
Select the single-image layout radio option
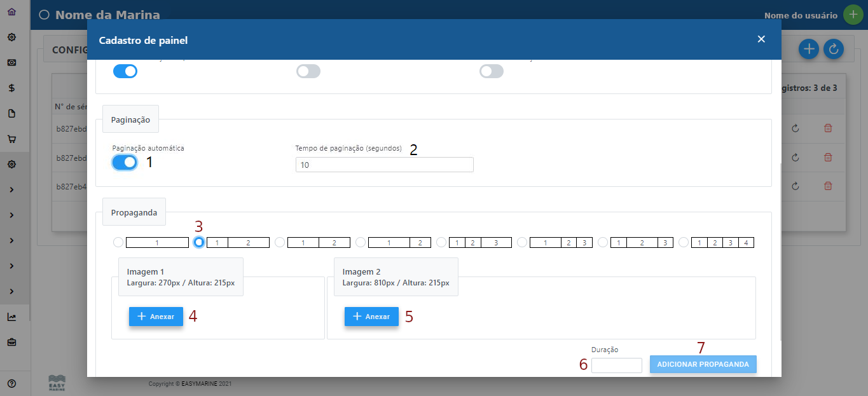118,242
